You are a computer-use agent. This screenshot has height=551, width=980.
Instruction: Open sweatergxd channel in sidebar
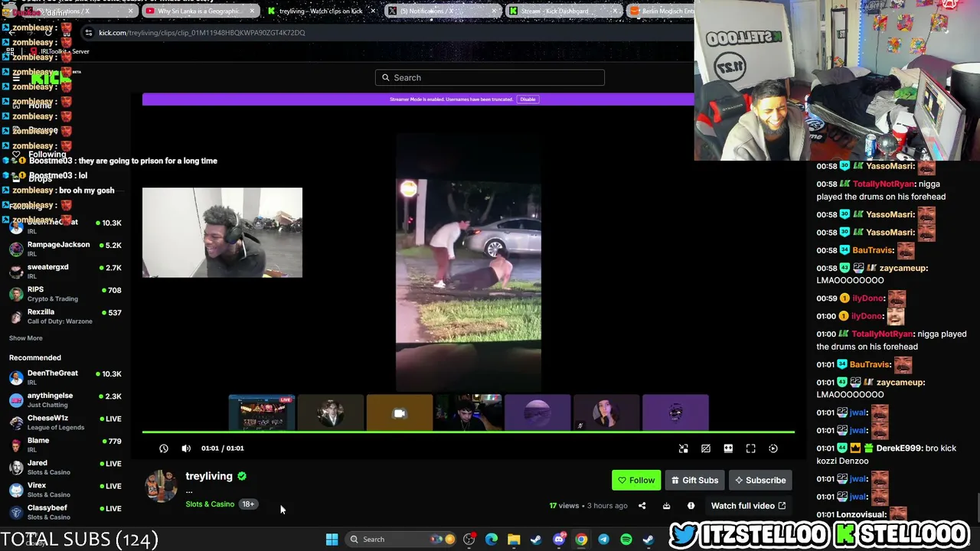point(66,271)
